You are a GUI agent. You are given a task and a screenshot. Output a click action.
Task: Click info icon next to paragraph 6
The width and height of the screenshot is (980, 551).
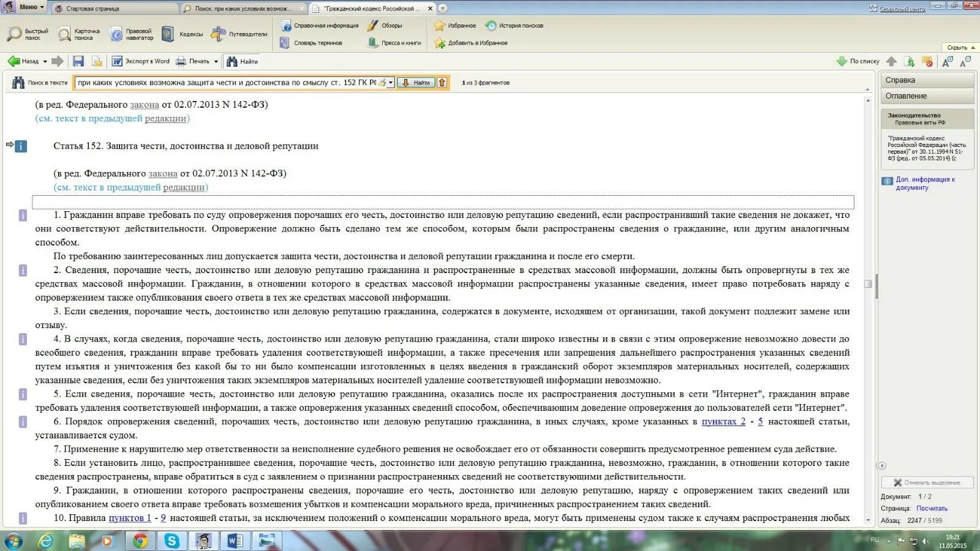coord(23,421)
